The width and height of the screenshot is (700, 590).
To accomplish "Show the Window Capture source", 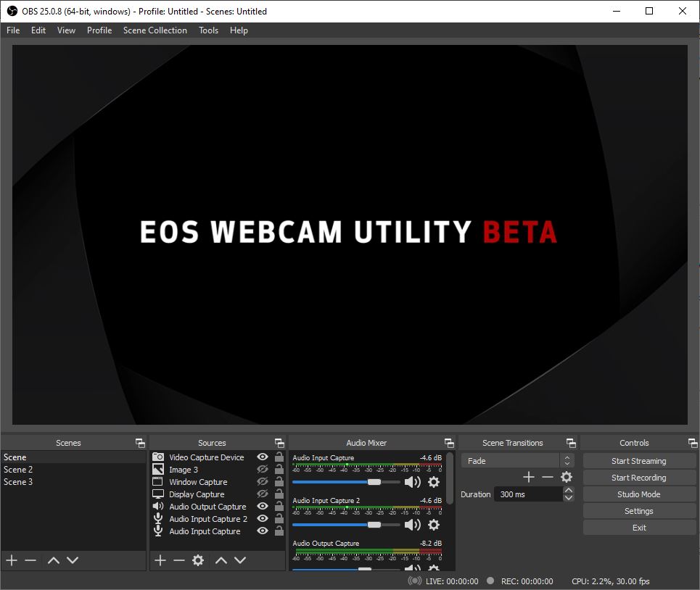I will coord(263,482).
